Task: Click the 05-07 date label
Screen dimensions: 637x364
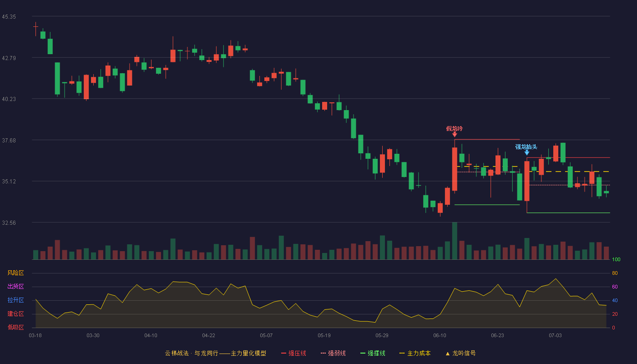Action: 266,335
